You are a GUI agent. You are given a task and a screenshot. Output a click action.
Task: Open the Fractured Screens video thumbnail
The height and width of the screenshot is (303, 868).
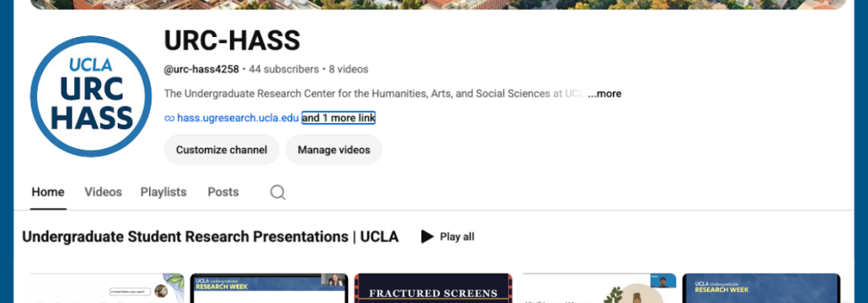point(433,288)
